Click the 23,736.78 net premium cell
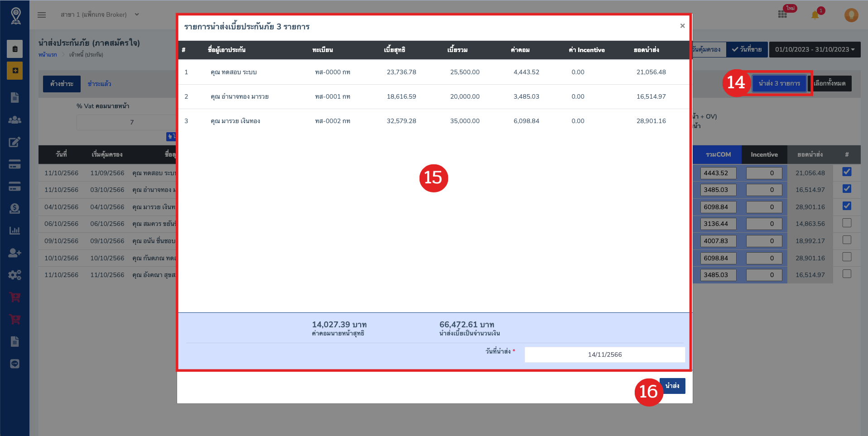The width and height of the screenshot is (868, 436). click(x=401, y=72)
